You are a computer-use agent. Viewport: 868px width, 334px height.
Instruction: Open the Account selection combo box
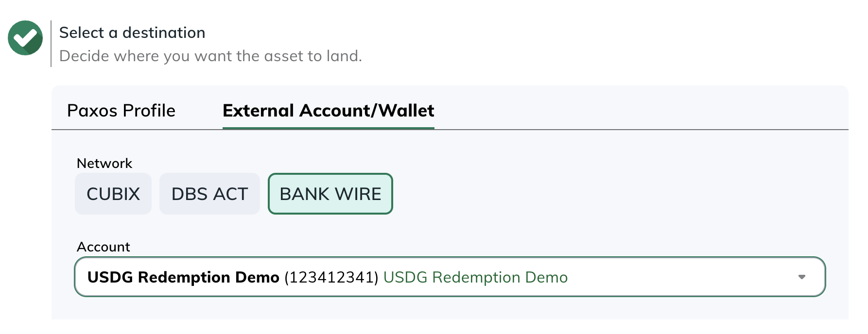[x=450, y=277]
